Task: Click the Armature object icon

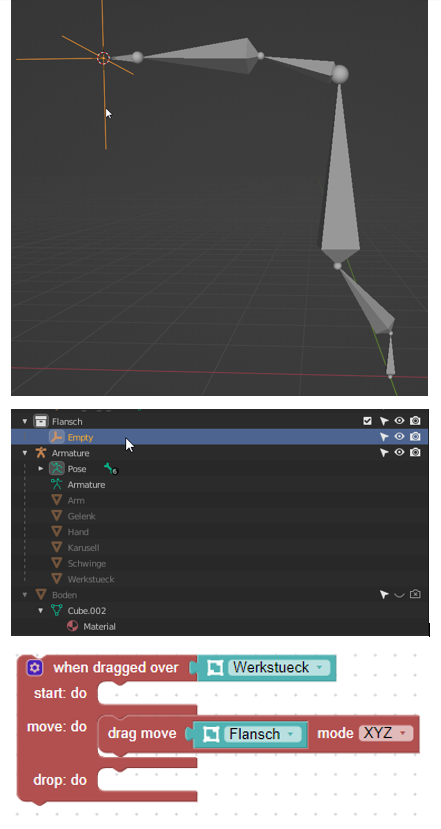Action: click(41, 453)
